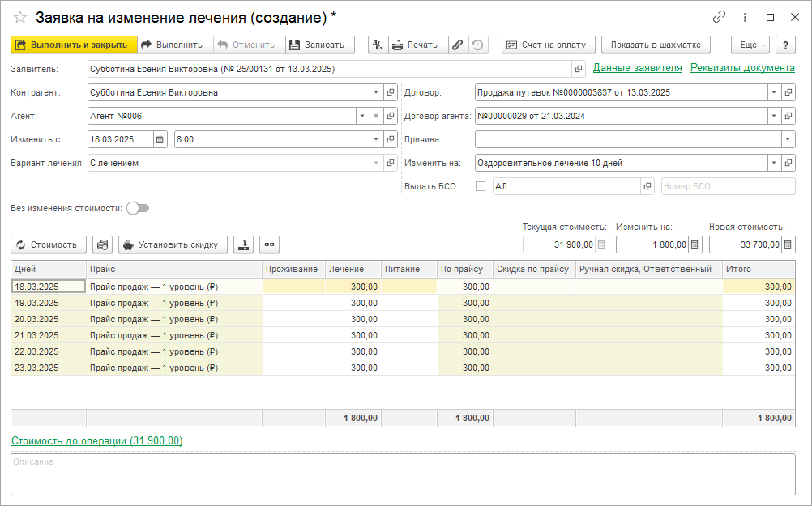Open the Печать menu
812x506 pixels.
click(x=416, y=45)
